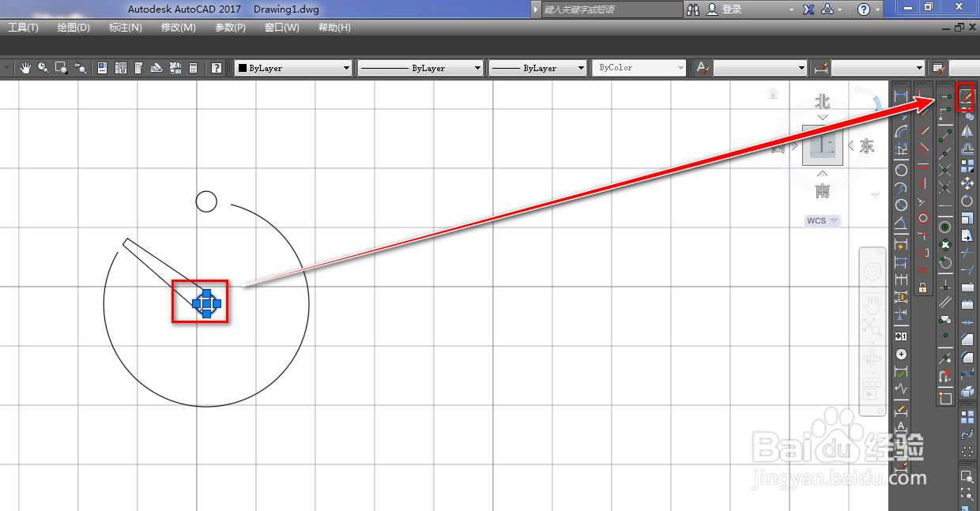The width and height of the screenshot is (980, 511).
Task: Click the Snap to Endpoint icon
Action: point(945,135)
